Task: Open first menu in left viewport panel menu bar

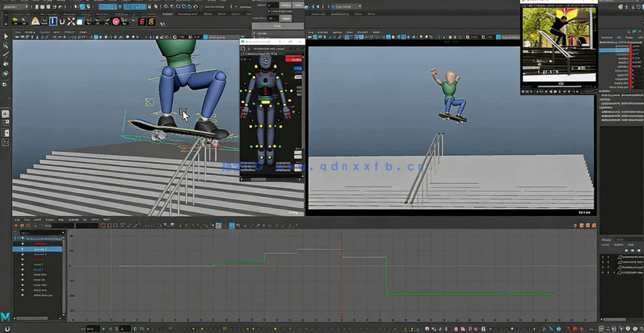Action: click(17, 31)
